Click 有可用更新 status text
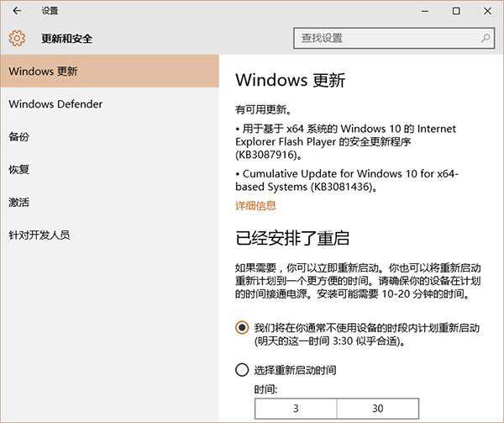Viewport: 504px width, 423px height. point(263,110)
